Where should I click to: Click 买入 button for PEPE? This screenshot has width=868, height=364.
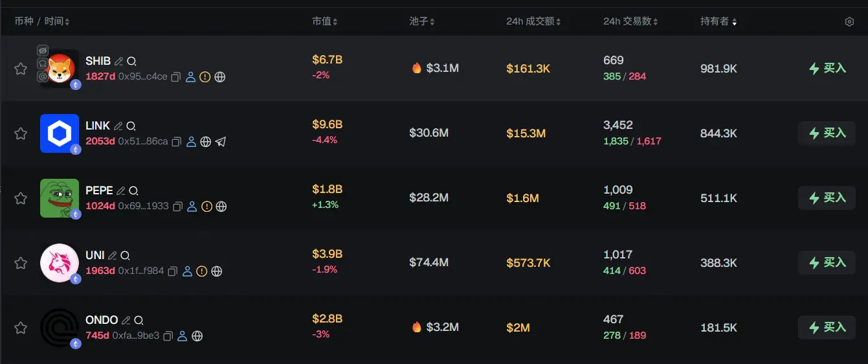[827, 198]
